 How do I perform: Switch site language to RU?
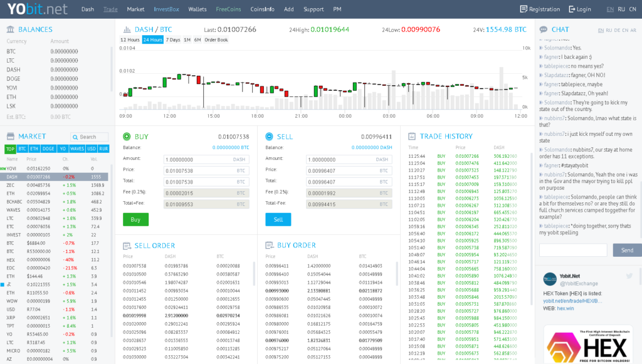(621, 9)
